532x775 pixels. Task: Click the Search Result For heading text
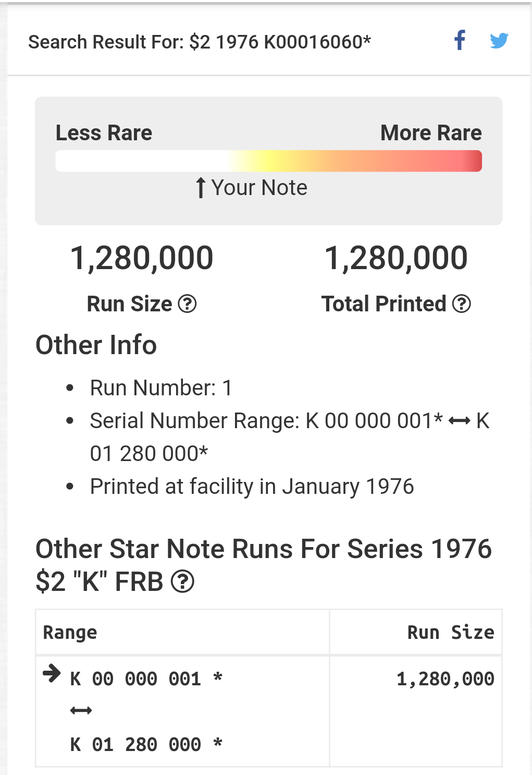pyautogui.click(x=200, y=42)
